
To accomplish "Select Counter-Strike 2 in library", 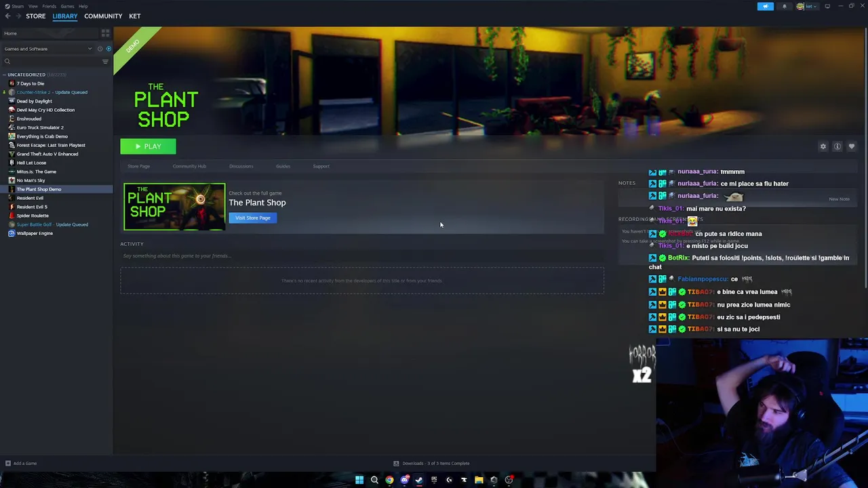I will pos(52,92).
